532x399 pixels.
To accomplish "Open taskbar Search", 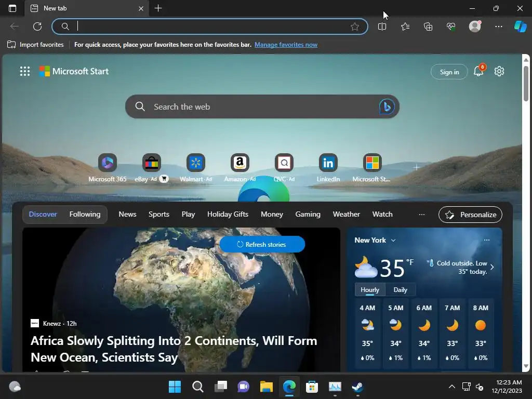I will (198, 387).
